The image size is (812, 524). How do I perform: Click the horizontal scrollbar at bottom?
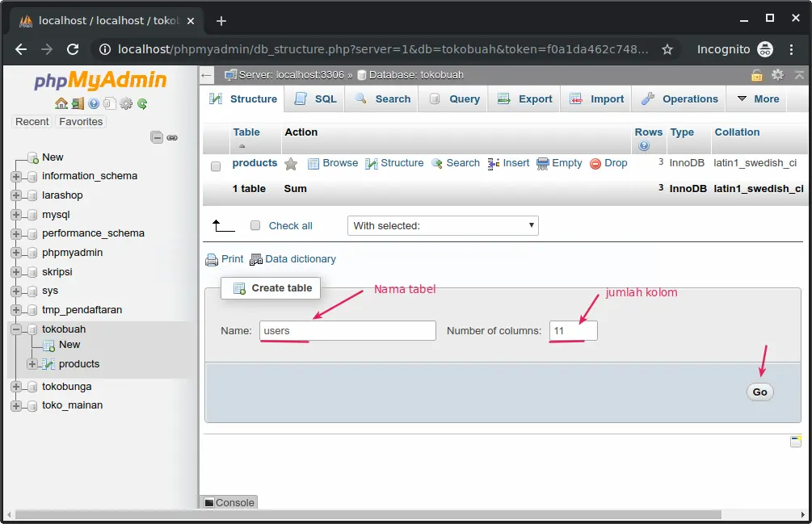[x=368, y=514]
